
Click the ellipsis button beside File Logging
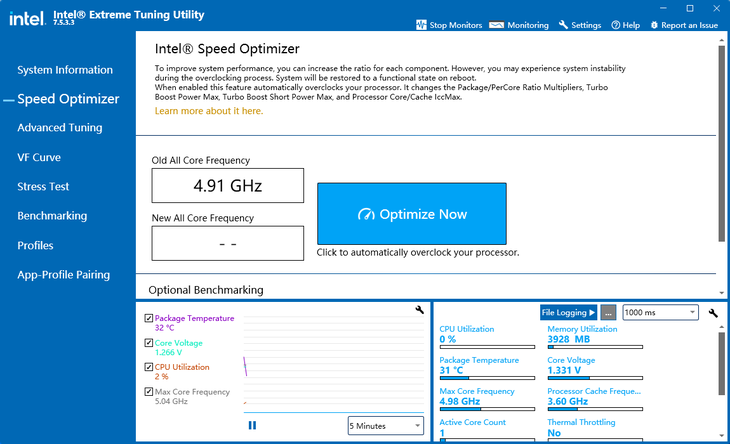tap(608, 313)
